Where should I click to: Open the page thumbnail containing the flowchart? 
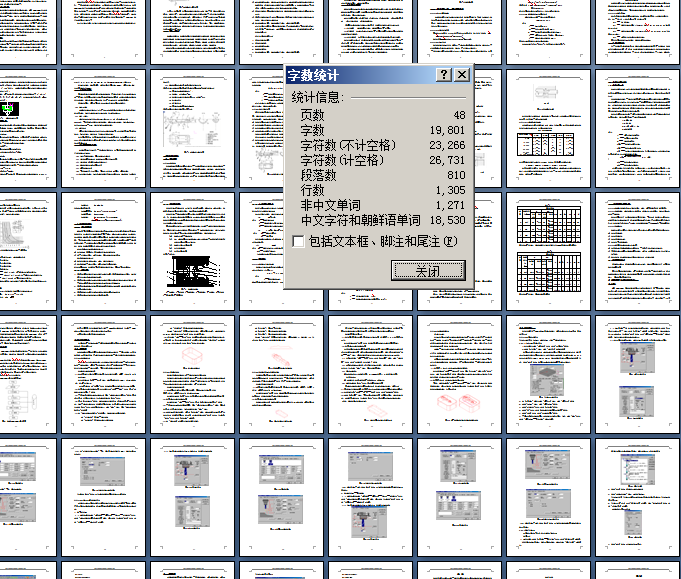click(26, 374)
